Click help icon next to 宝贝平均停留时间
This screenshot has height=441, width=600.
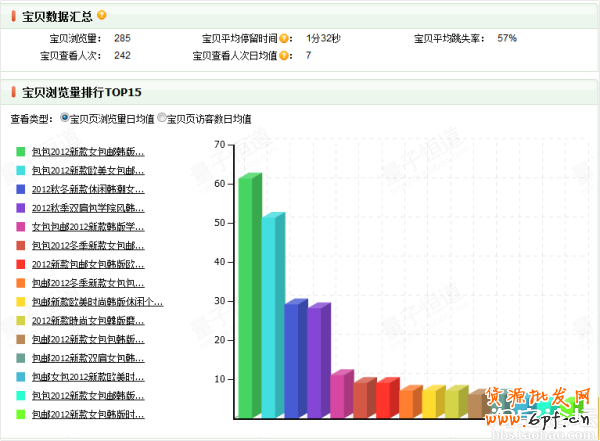[285, 38]
